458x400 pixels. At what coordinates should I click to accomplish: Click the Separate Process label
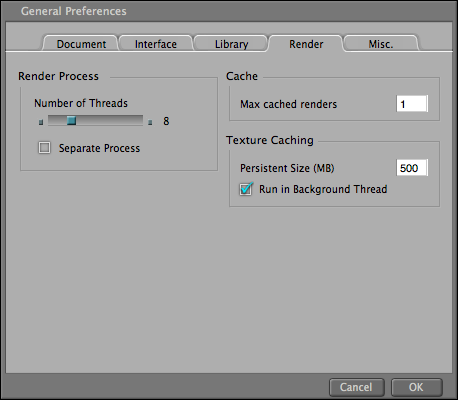tap(99, 148)
